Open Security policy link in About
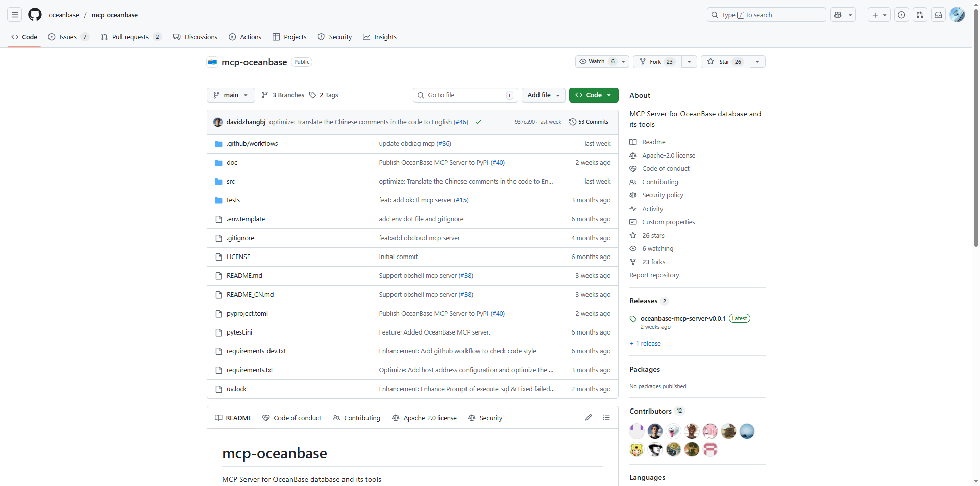The image size is (980, 486). click(663, 195)
